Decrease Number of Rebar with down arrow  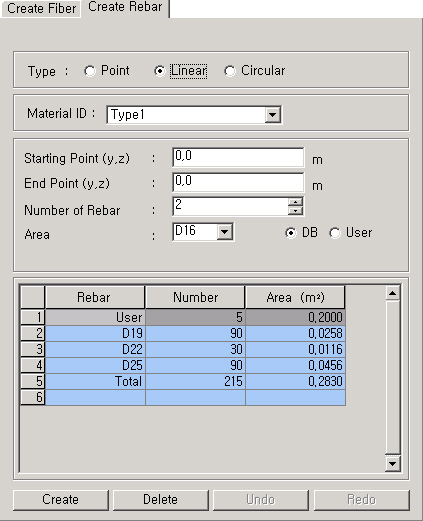pos(295,210)
